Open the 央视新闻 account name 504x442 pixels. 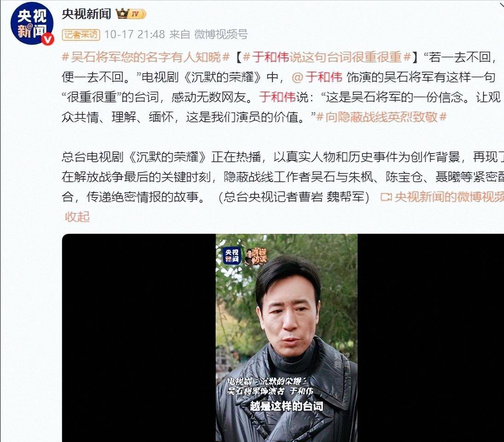pos(86,14)
